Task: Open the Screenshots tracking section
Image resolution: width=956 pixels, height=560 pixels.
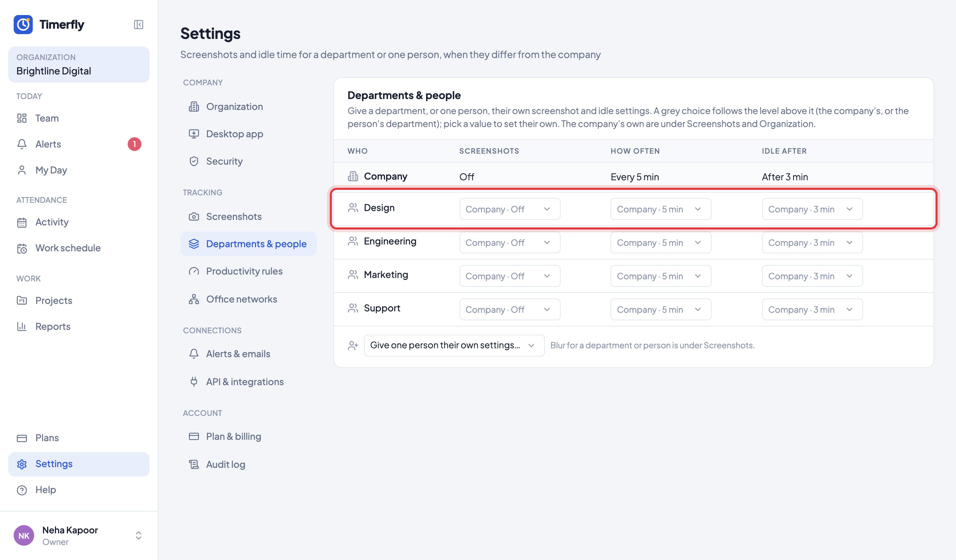Action: click(x=249, y=216)
